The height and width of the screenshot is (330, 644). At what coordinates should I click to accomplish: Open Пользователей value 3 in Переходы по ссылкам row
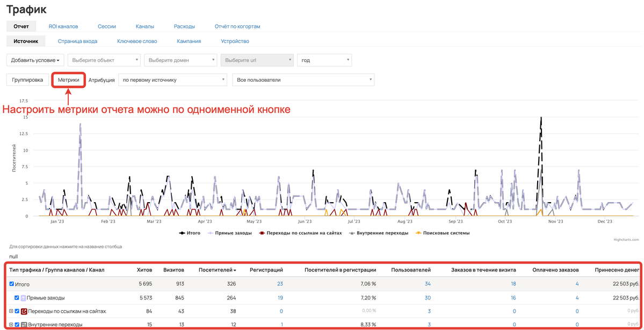[x=429, y=311]
